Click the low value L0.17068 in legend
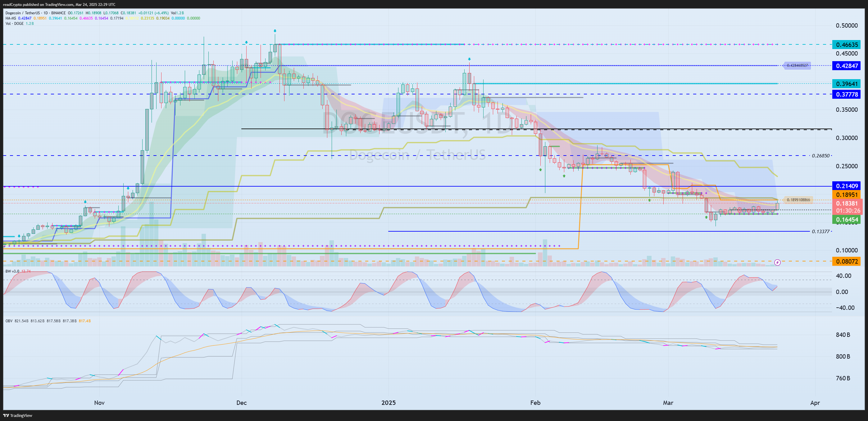Image resolution: width=868 pixels, height=421 pixels. 111,13
